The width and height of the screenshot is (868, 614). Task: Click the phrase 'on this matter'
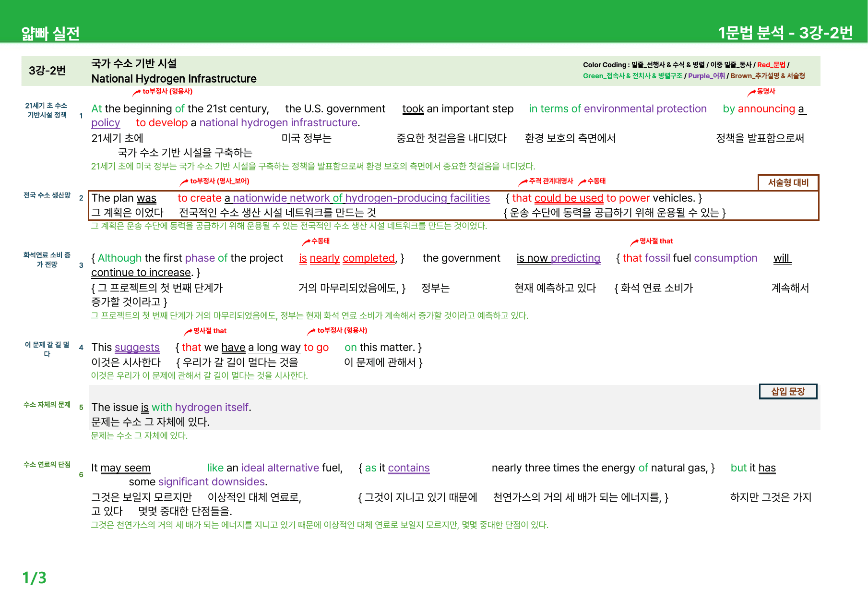tap(379, 348)
